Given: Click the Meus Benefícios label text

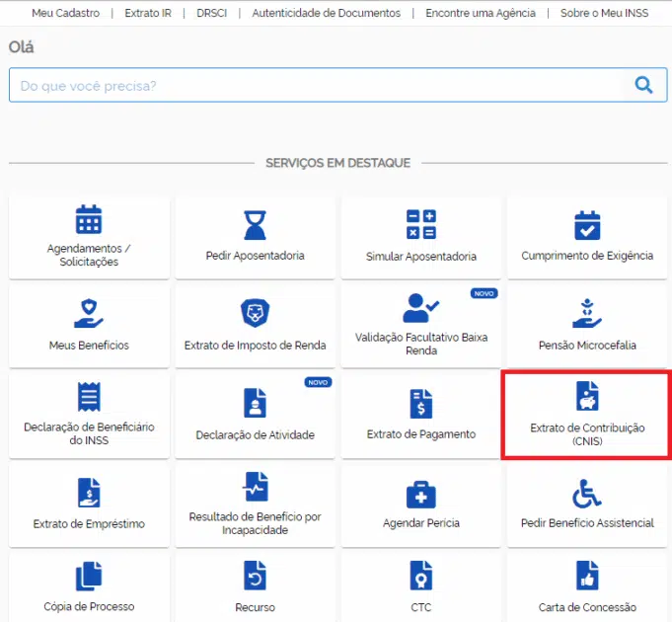Looking at the screenshot, I should 89,346.
